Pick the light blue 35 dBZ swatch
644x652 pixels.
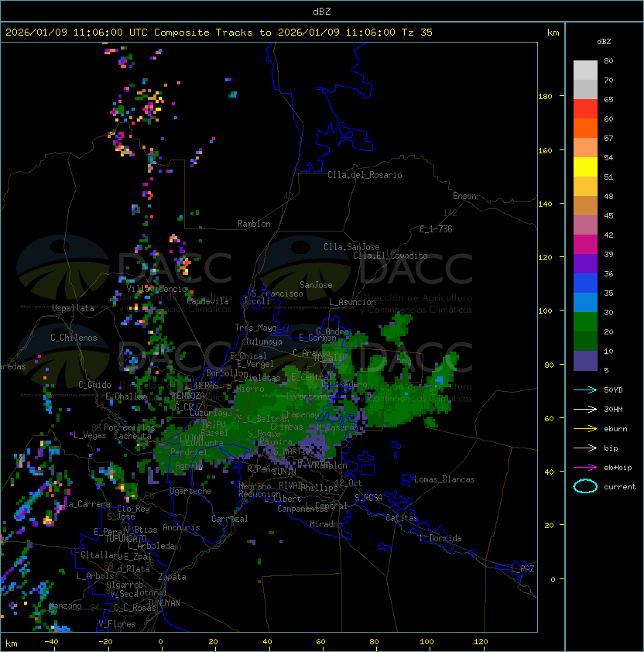[585, 302]
